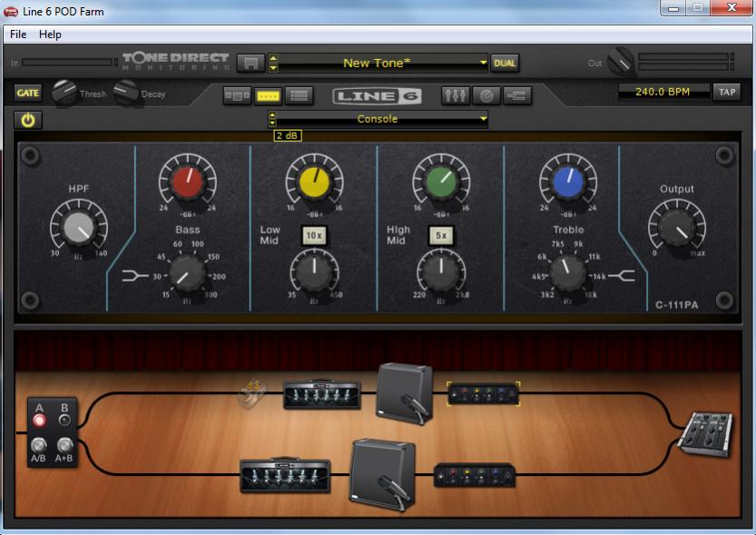Click the 240.0 BPM tempo field

(x=663, y=92)
